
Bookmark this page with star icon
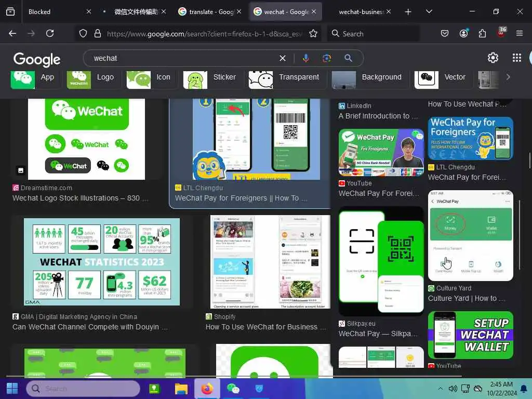click(313, 33)
